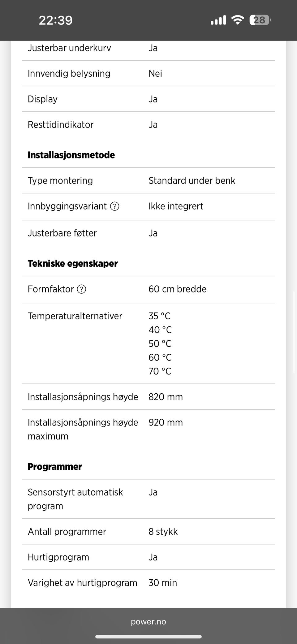Viewport: 297px width, 644px height.
Task: Select the Installasjonsmetode section heading
Action: tap(71, 155)
